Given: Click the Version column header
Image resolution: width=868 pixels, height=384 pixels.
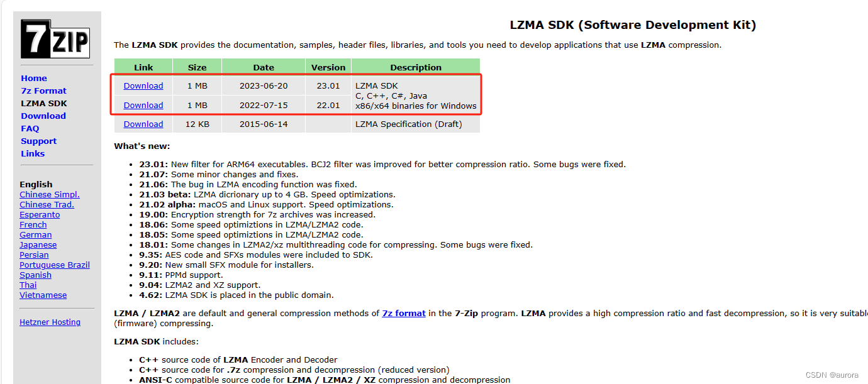Looking at the screenshot, I should pyautogui.click(x=328, y=67).
